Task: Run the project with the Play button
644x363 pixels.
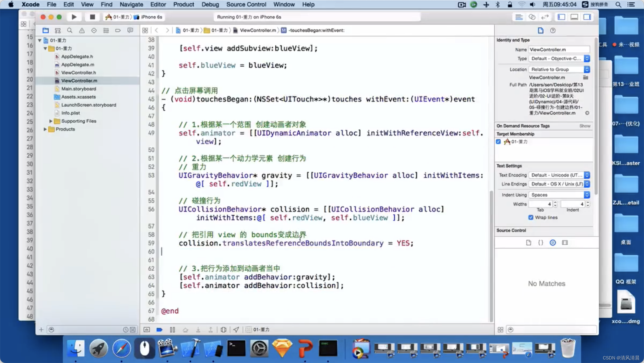Action: [74, 17]
